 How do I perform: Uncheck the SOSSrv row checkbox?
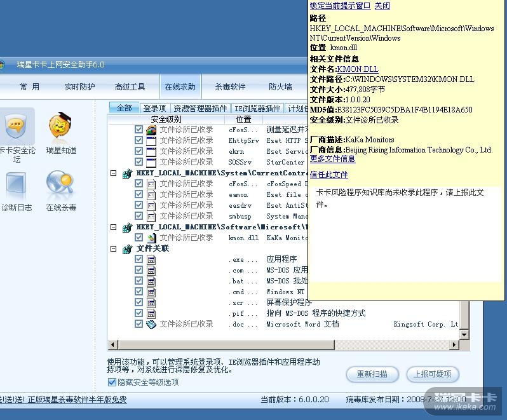coord(139,161)
